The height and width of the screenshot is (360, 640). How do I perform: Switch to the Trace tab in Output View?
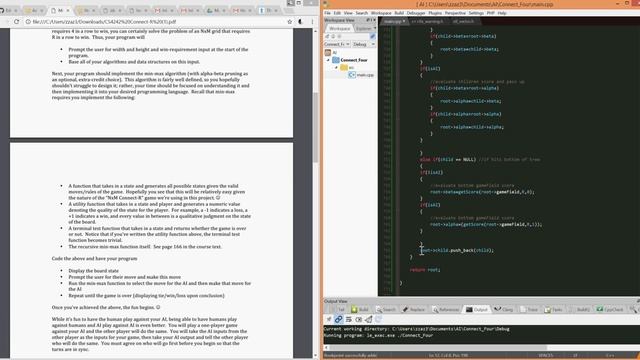tap(529, 310)
